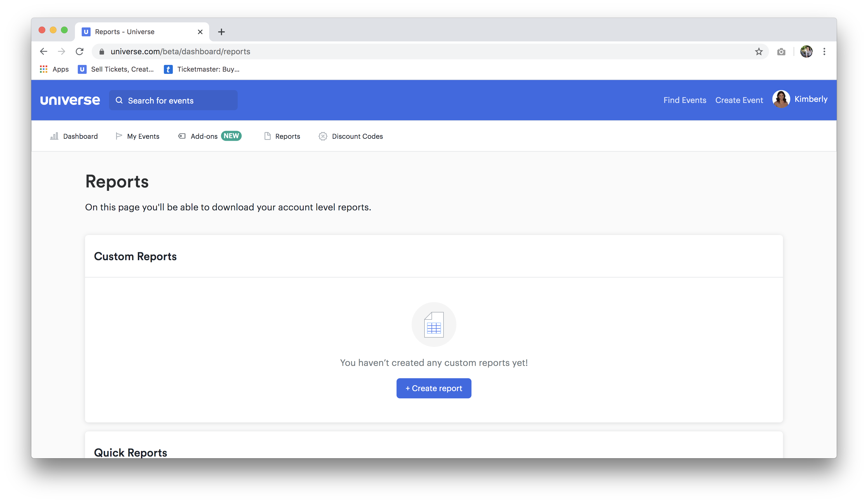The image size is (868, 503).
Task: Click the Discount Codes percent badge icon
Action: coord(323,137)
